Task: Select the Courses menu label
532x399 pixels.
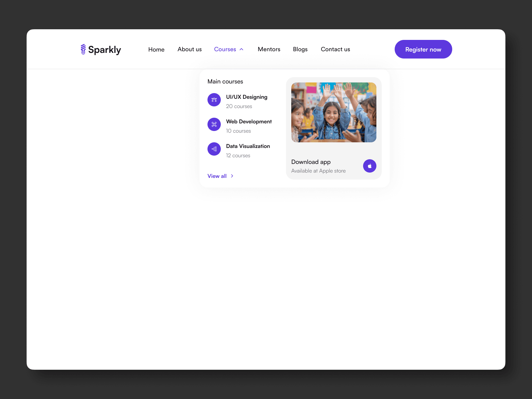Action: click(225, 49)
